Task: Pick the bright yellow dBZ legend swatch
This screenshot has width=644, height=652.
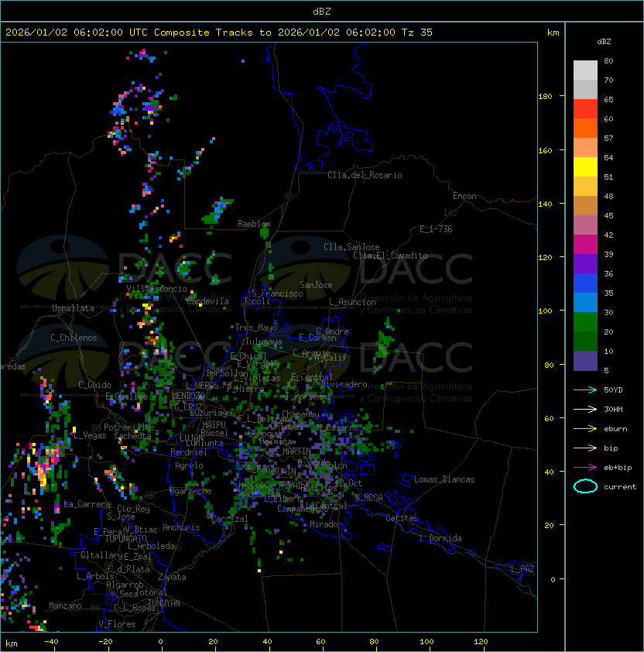Action: pyautogui.click(x=585, y=167)
